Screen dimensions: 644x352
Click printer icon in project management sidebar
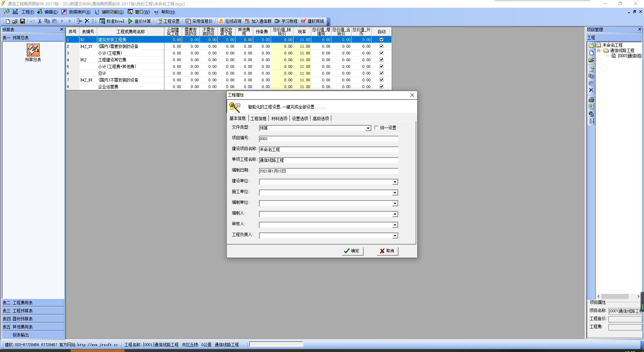591,100
